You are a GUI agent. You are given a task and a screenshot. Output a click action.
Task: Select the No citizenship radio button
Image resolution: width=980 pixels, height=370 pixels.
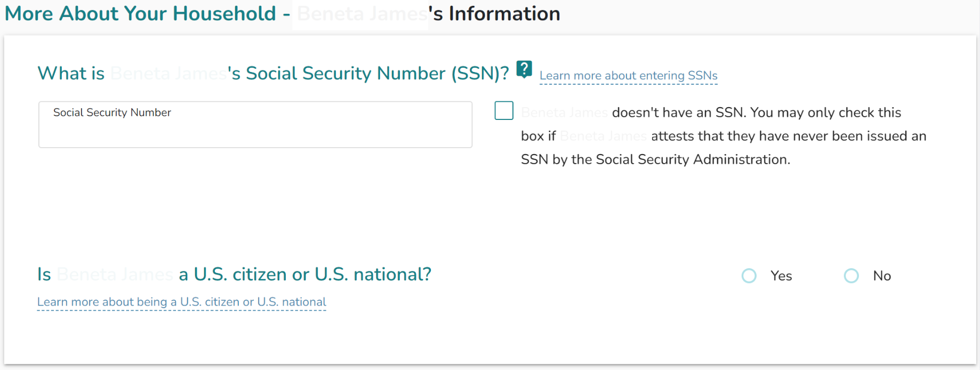click(852, 276)
